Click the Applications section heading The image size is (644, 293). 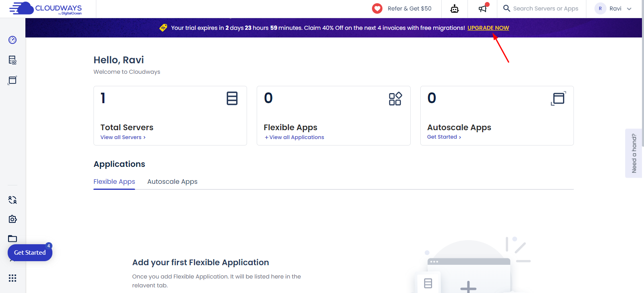pyautogui.click(x=119, y=164)
